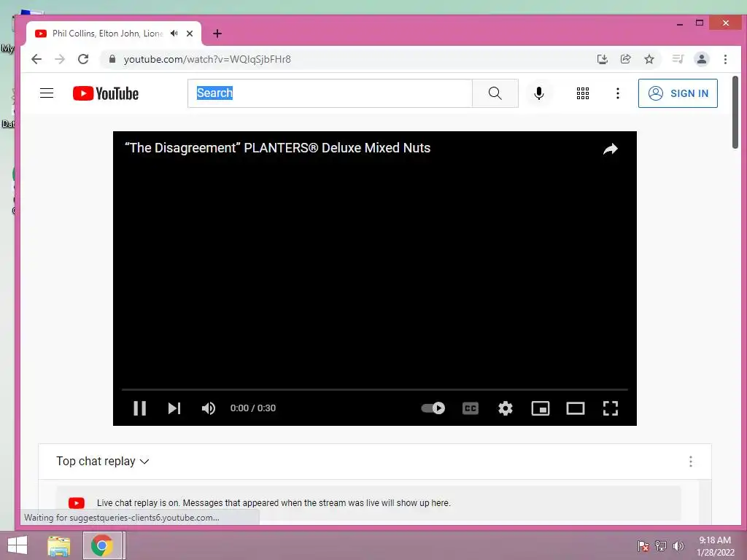Reload the page with the refresh icon

tap(83, 59)
